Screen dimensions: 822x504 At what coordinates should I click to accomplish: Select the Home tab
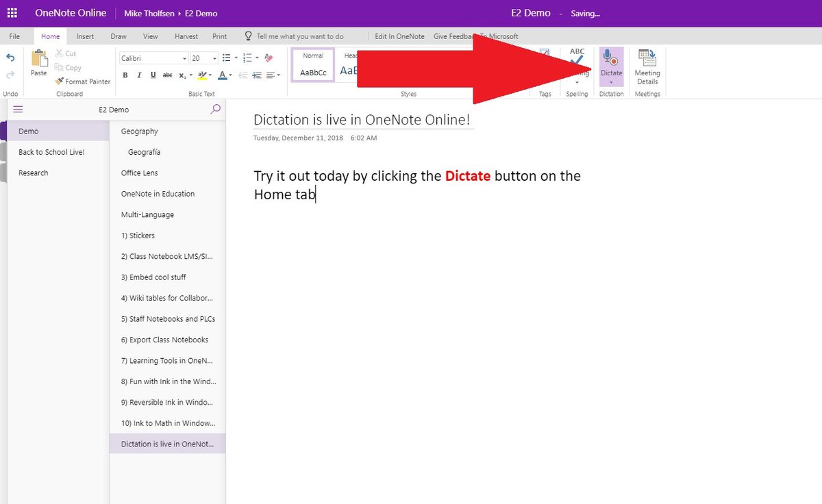(51, 36)
